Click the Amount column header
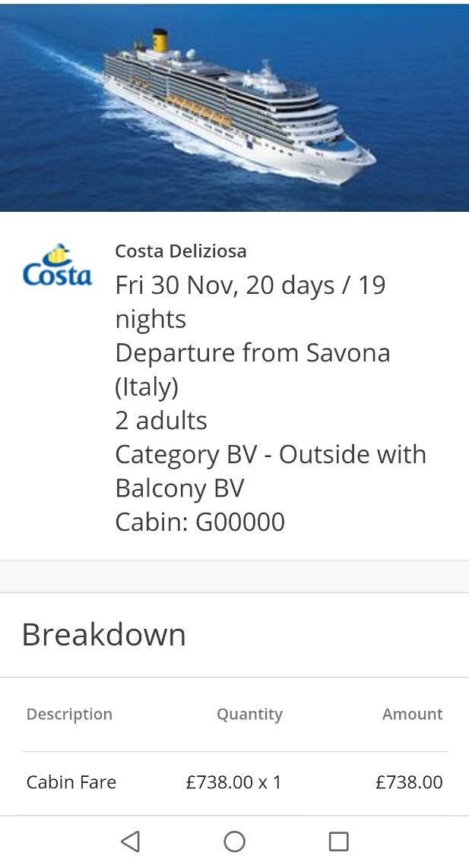This screenshot has height=868, width=469. pos(412,714)
